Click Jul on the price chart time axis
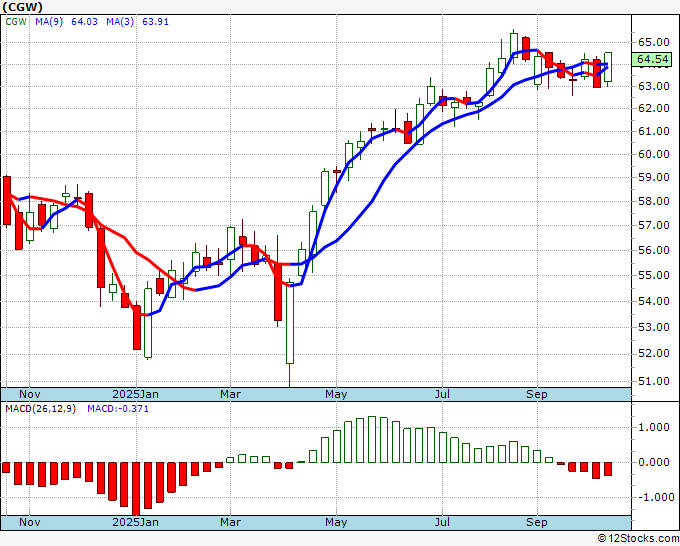This screenshot has height=546, width=680. click(x=442, y=394)
